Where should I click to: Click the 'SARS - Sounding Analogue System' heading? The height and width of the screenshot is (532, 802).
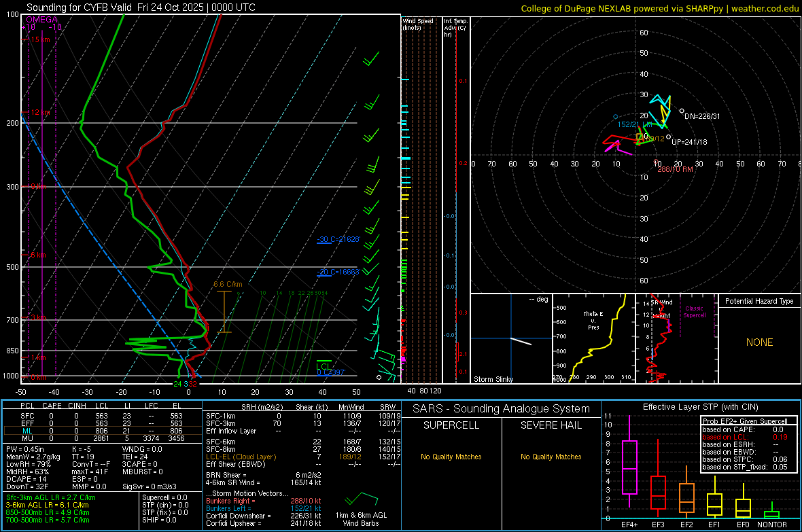(x=502, y=409)
